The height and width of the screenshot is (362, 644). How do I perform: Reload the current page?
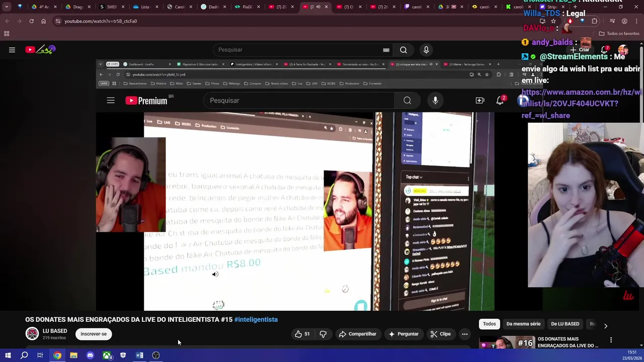31,21
